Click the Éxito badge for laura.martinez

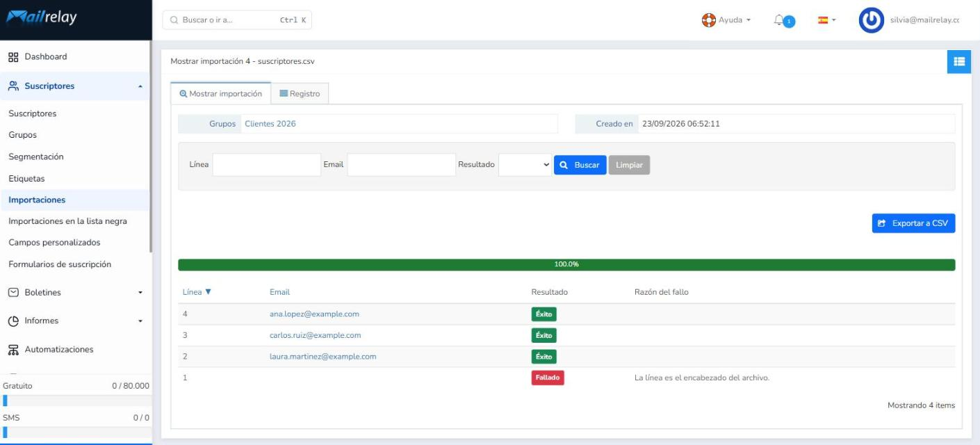pos(544,357)
